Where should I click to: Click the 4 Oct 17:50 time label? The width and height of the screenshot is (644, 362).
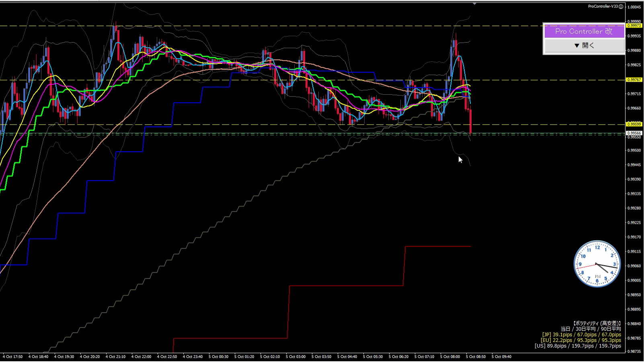[x=13, y=357]
